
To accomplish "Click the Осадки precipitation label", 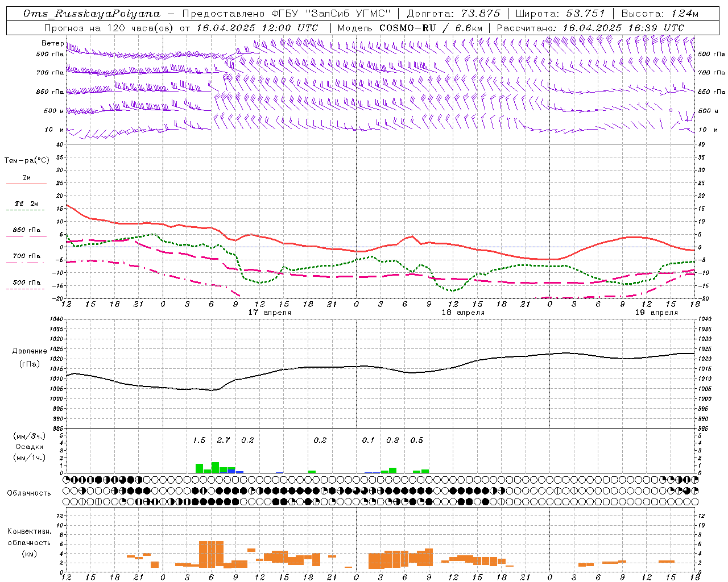I will (x=29, y=447).
